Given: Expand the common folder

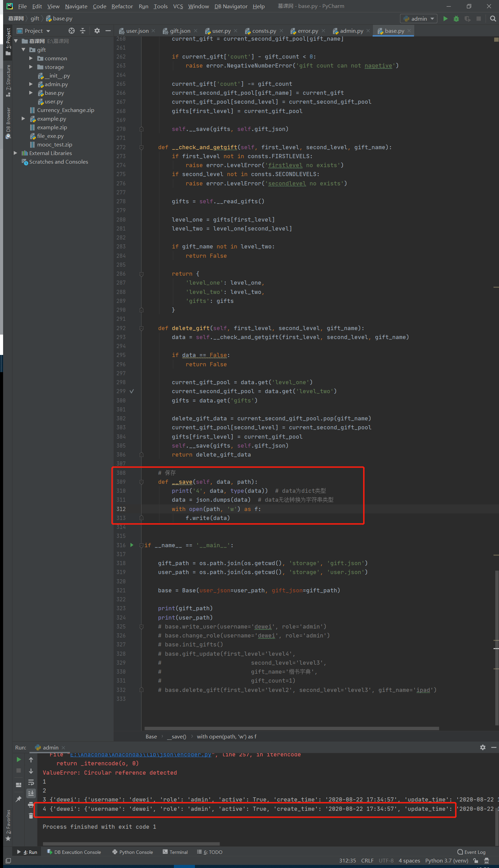Looking at the screenshot, I should point(31,58).
